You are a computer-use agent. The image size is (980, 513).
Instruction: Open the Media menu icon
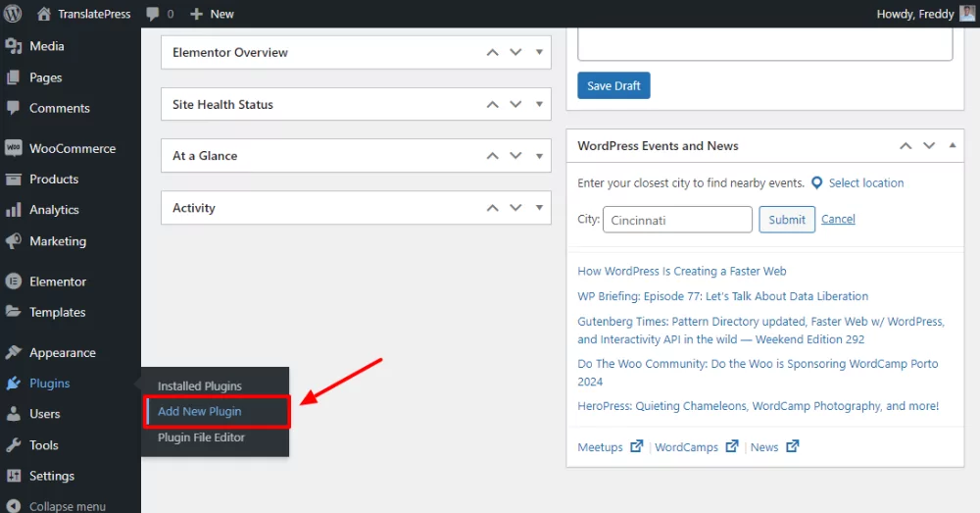click(x=13, y=46)
